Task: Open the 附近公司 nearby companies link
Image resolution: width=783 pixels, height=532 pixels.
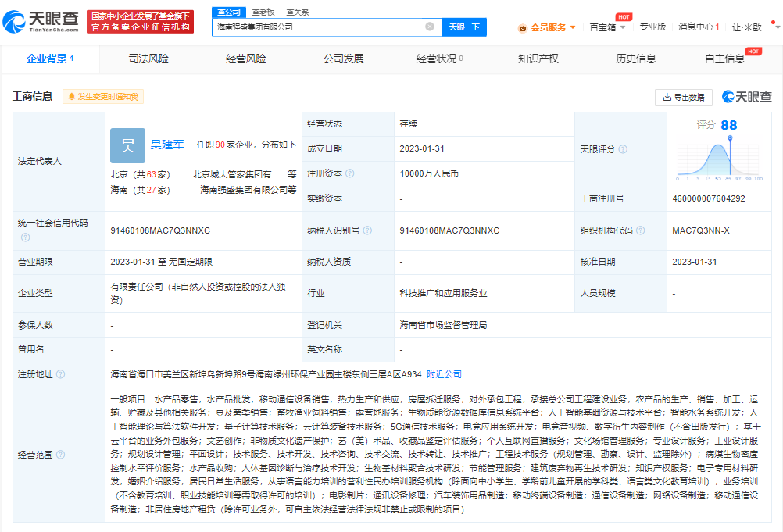Action: [x=444, y=373]
